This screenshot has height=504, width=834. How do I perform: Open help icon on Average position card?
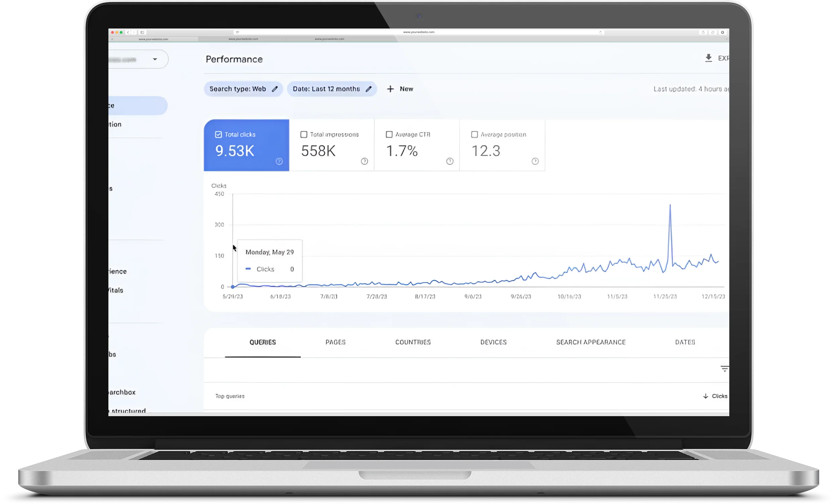tap(535, 161)
